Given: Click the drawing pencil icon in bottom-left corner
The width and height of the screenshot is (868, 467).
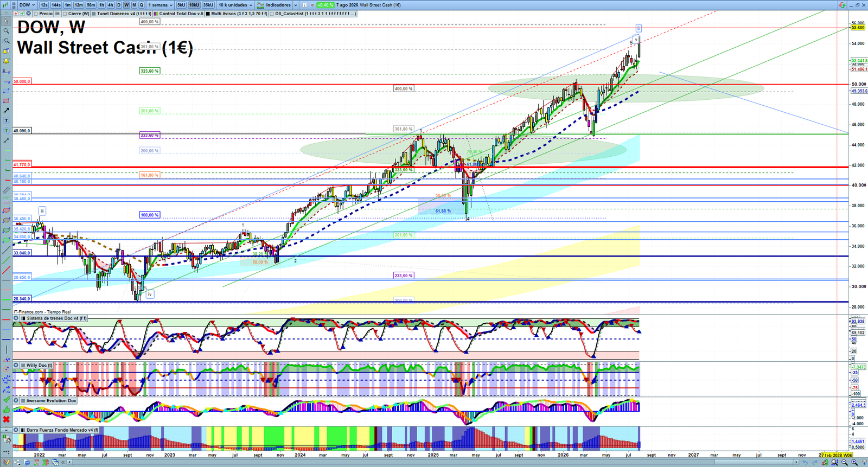Looking at the screenshot, I should [x=6, y=462].
